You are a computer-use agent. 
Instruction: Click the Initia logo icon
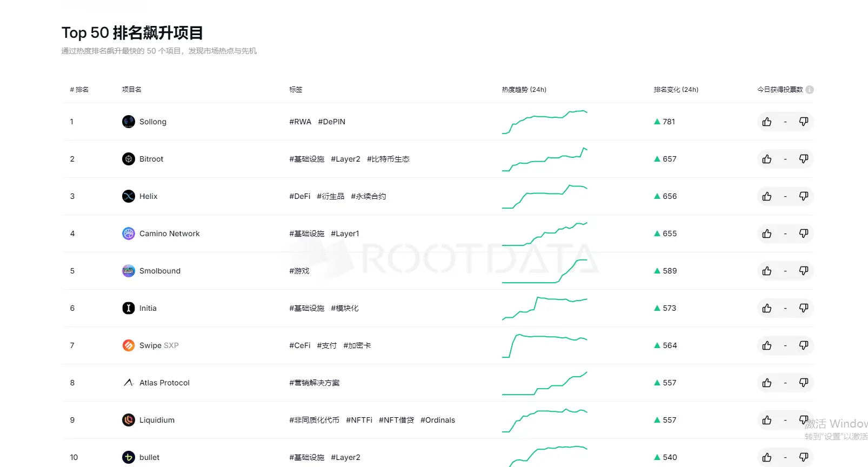pyautogui.click(x=129, y=308)
